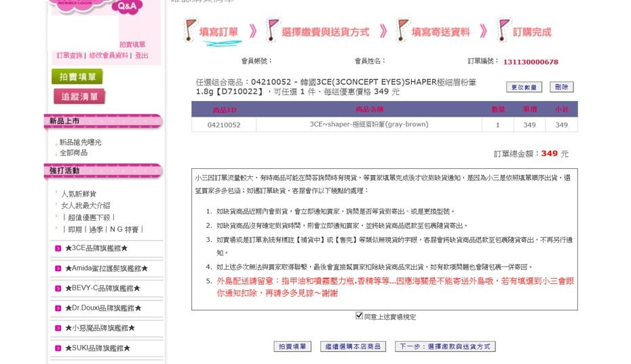Click the pink arrow icon beside 小惡魔品牌旗艦館
This screenshot has width=631, height=364.
click(58, 328)
